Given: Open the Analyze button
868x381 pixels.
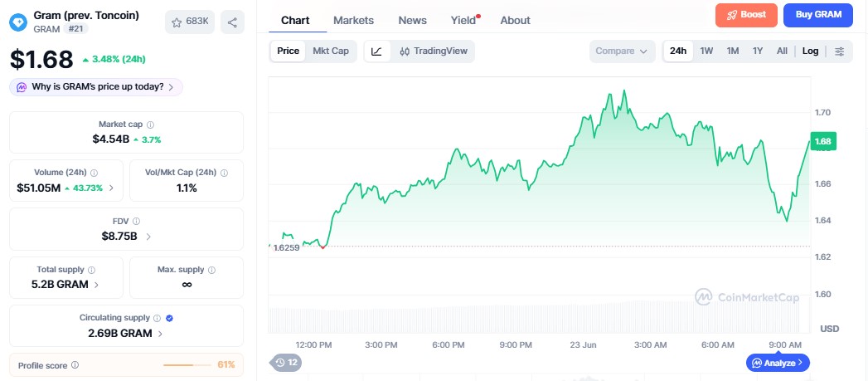Looking at the screenshot, I should click(778, 364).
